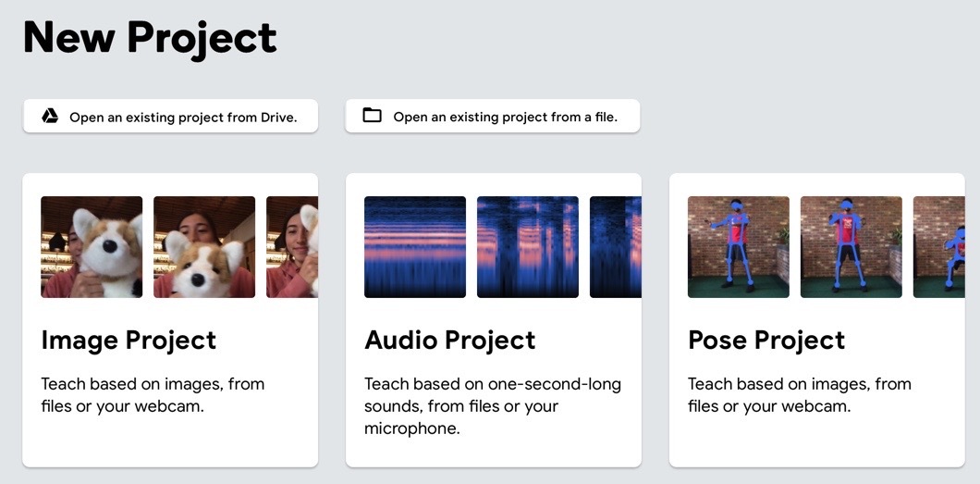Viewport: 980px width, 484px height.
Task: Select the first Image Project plush dog thumbnail
Action: (x=92, y=247)
